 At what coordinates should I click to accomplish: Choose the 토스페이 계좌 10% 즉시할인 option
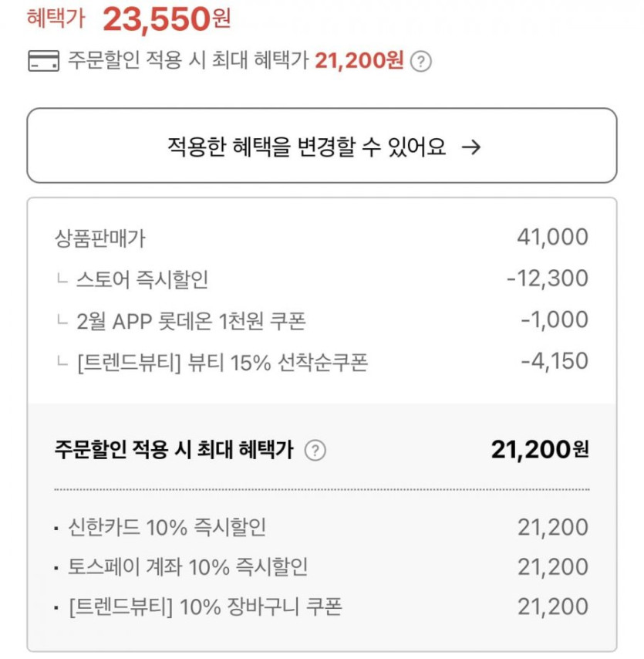188,568
